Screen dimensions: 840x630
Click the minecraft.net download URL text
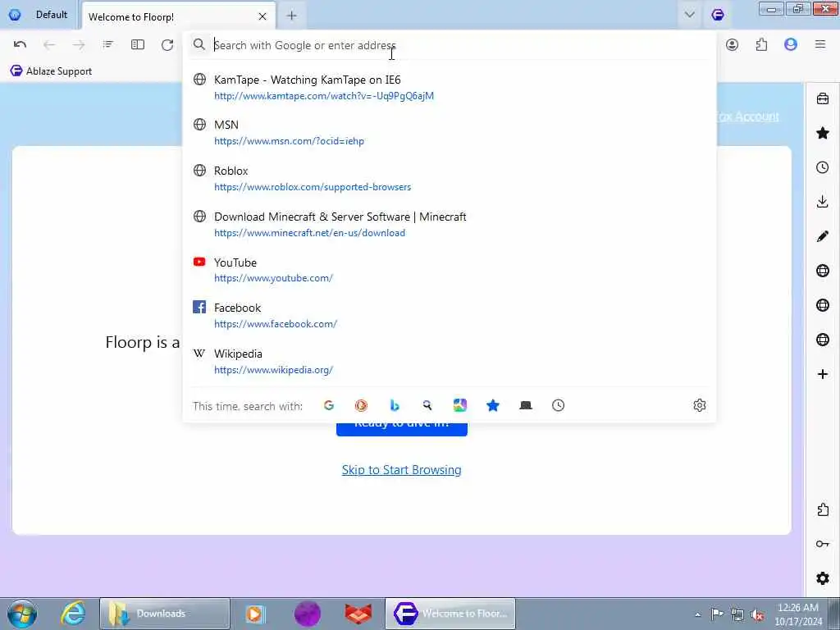[x=309, y=233]
